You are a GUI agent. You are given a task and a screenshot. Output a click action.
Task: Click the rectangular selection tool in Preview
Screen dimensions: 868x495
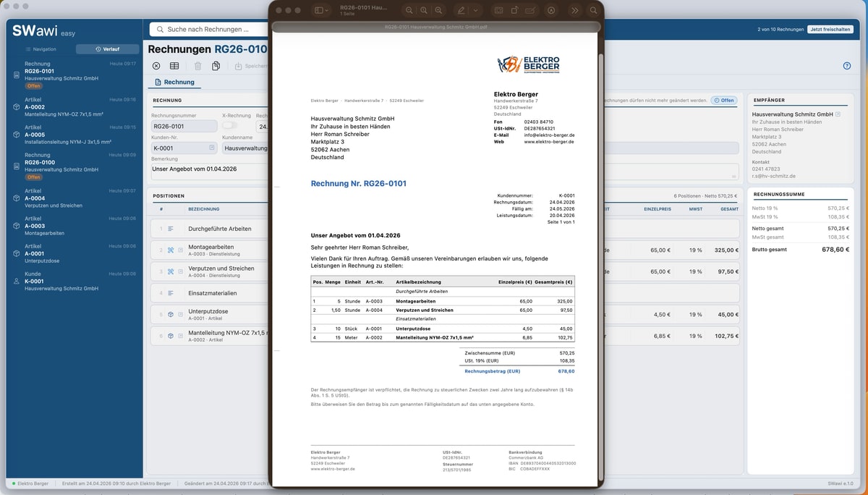click(498, 11)
